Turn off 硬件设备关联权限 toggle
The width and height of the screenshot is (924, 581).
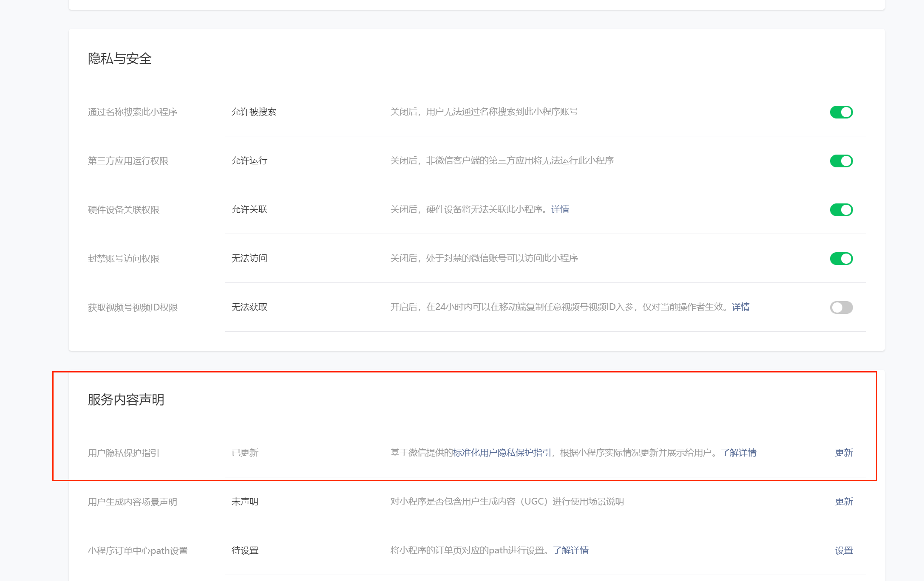pyautogui.click(x=841, y=210)
